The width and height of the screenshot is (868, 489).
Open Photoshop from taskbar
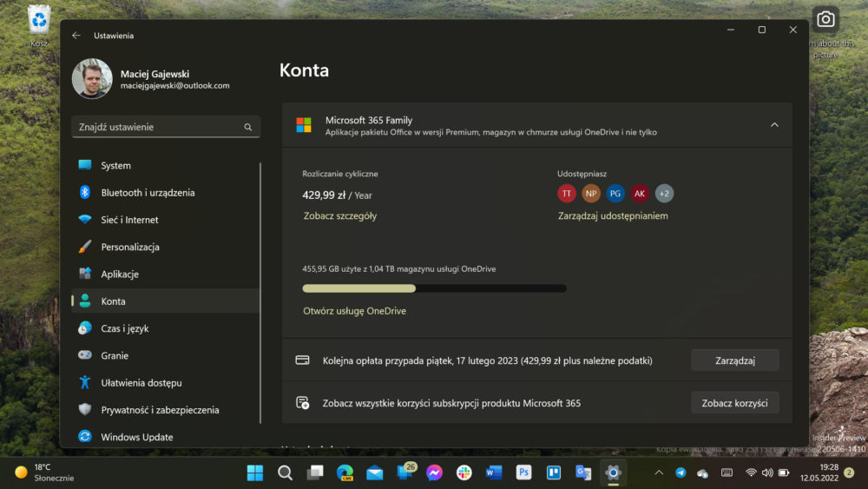[523, 473]
